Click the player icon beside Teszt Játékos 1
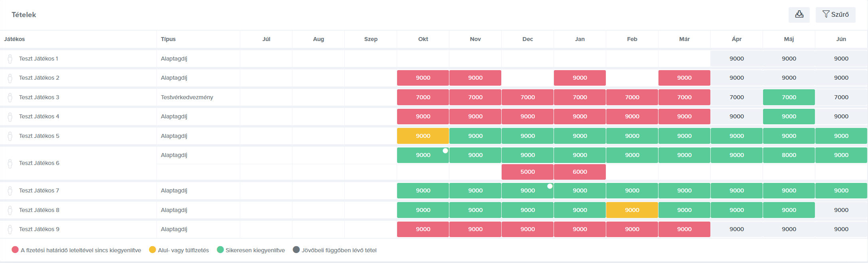 (10, 59)
